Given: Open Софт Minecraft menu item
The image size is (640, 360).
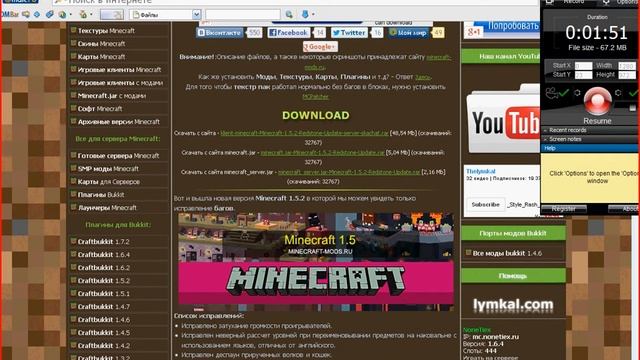Looking at the screenshot, I should 100,109.
